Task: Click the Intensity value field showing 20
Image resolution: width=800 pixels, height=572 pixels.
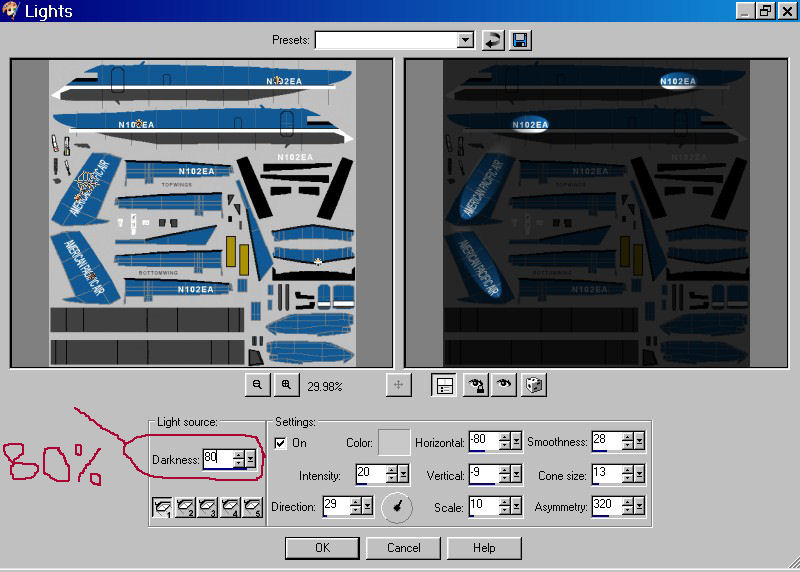Action: [x=371, y=474]
